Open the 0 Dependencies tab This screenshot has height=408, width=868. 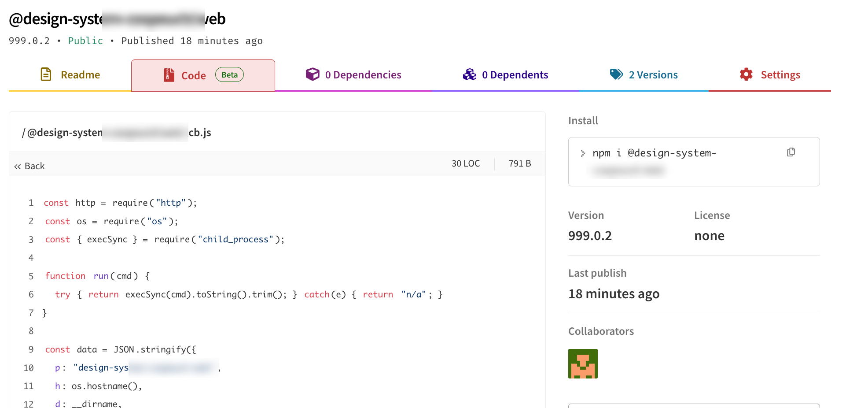[x=353, y=75]
